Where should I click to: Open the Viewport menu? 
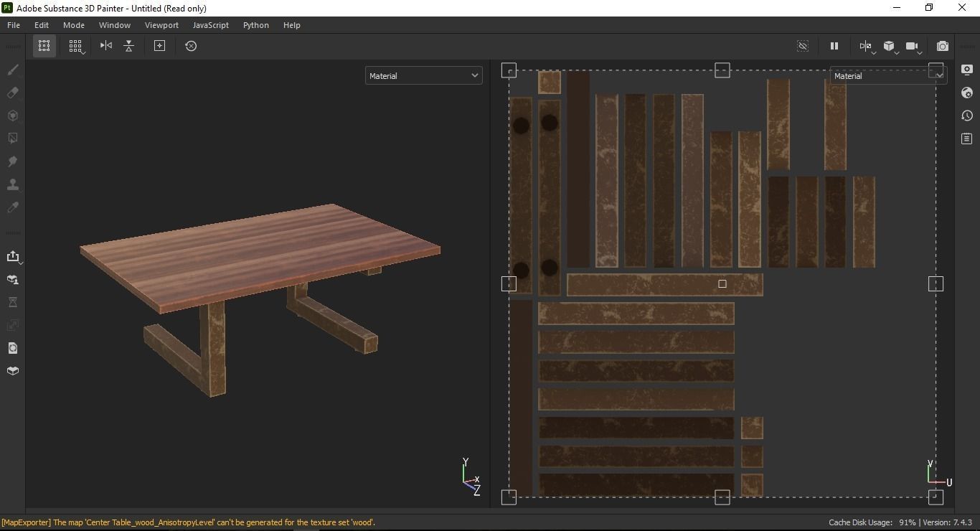(x=161, y=25)
